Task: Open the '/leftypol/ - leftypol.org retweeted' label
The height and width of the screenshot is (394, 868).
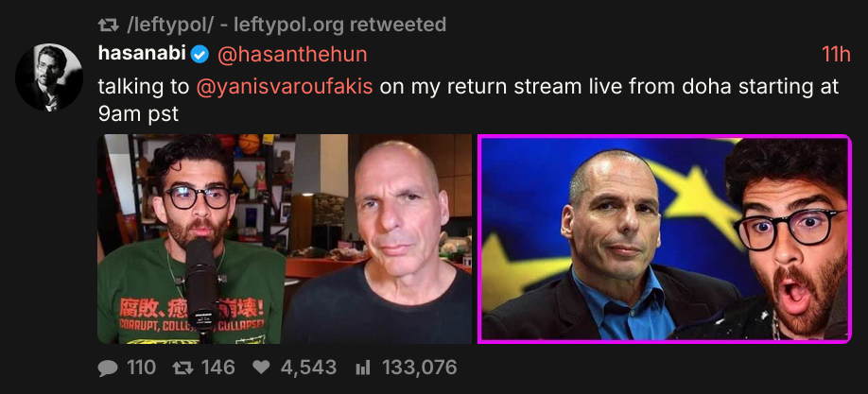Action: click(x=286, y=25)
